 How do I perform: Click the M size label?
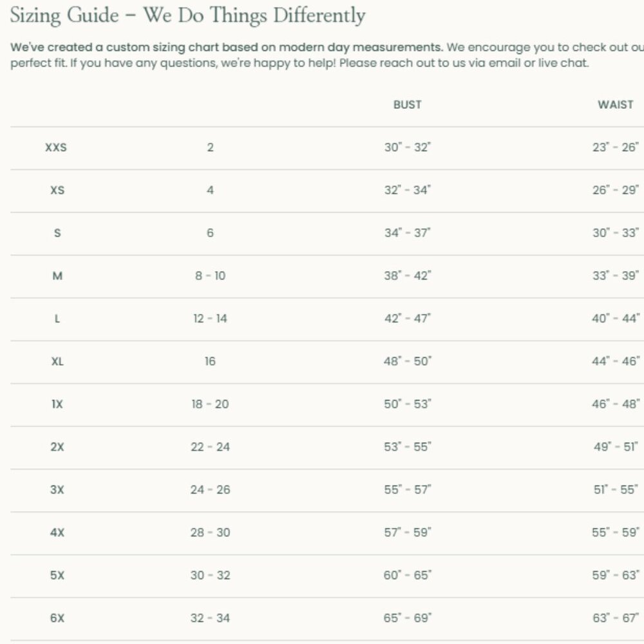pyautogui.click(x=57, y=276)
